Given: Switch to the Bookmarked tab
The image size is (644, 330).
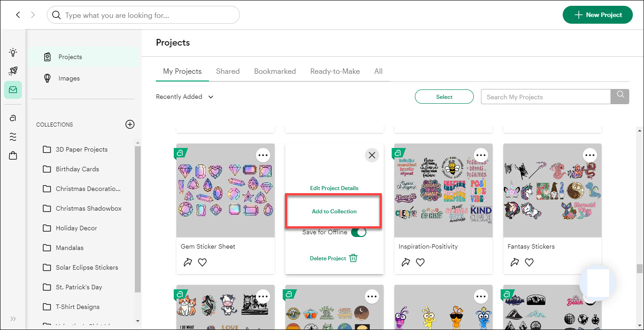Looking at the screenshot, I should click(x=275, y=71).
